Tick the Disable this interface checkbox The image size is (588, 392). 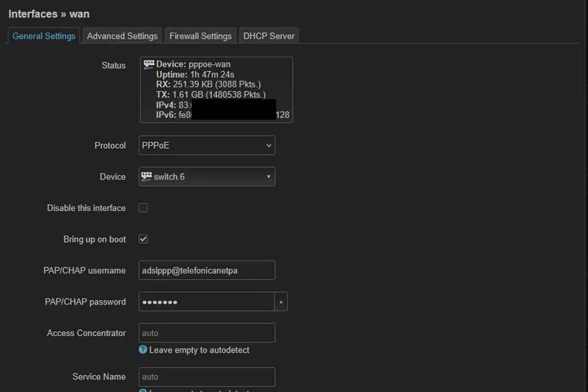(x=143, y=208)
